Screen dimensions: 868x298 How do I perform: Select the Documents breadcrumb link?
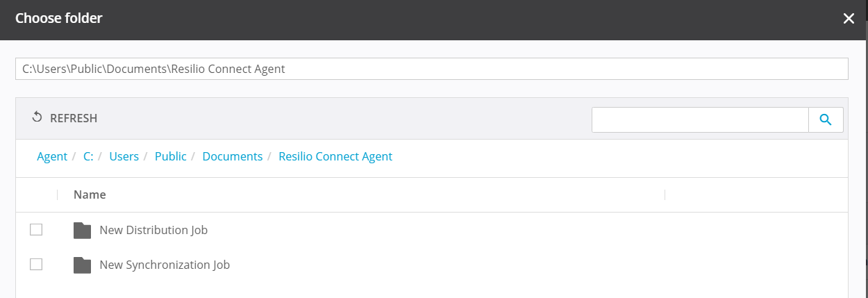tap(233, 157)
